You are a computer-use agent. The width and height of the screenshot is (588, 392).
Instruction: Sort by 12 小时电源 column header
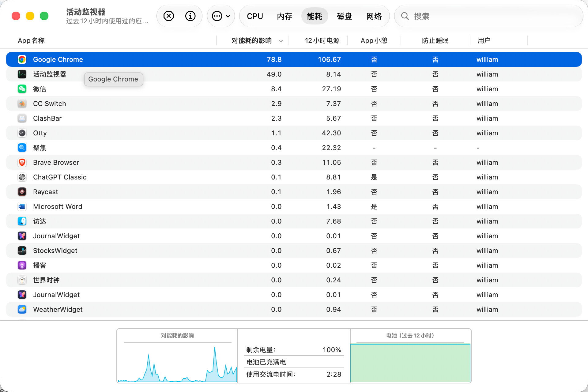tap(322, 40)
